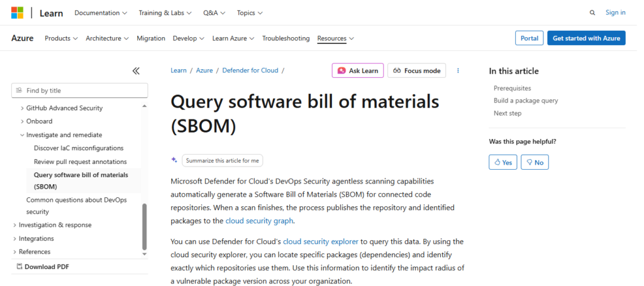
Task: Click the Azure breadcrumb
Action: click(x=204, y=70)
